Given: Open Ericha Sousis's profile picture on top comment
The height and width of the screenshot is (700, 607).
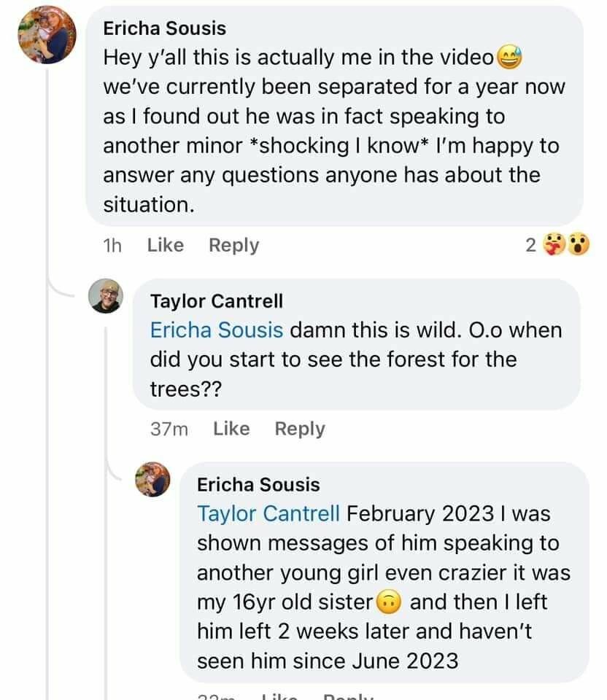Looking at the screenshot, I should [x=47, y=35].
